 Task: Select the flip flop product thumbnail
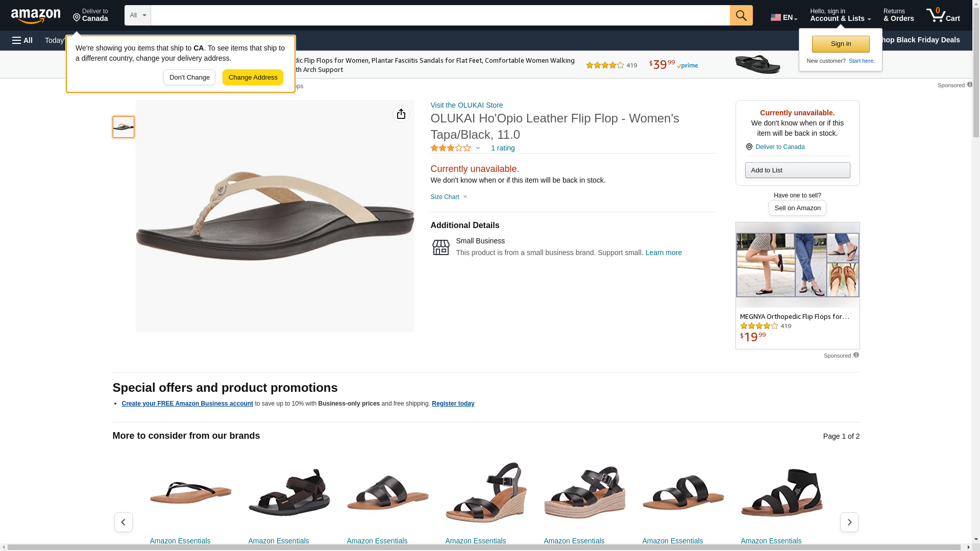(x=124, y=127)
